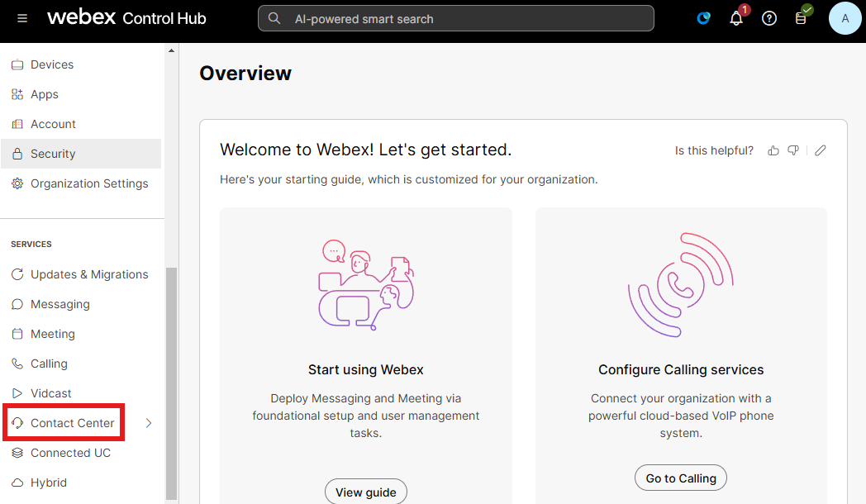This screenshot has width=866, height=504.
Task: Open the hamburger navigation menu
Action: coord(22,18)
